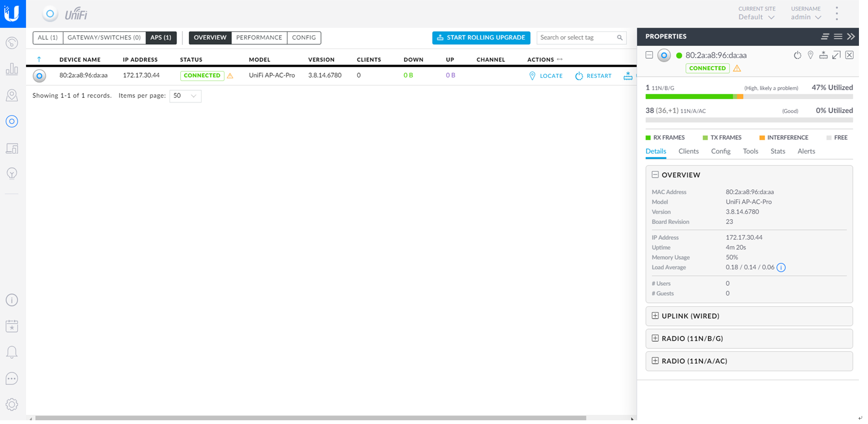
Task: Click the upgrade icon in Properties panel
Action: click(x=823, y=55)
